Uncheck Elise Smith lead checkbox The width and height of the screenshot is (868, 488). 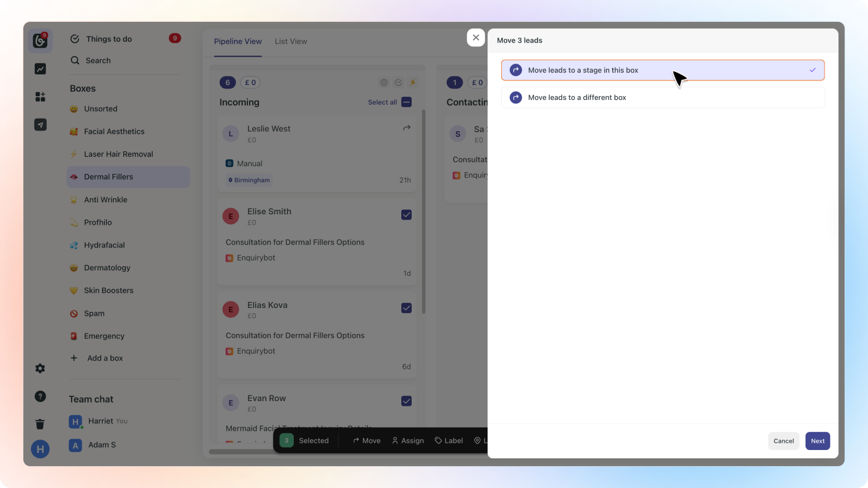(406, 215)
